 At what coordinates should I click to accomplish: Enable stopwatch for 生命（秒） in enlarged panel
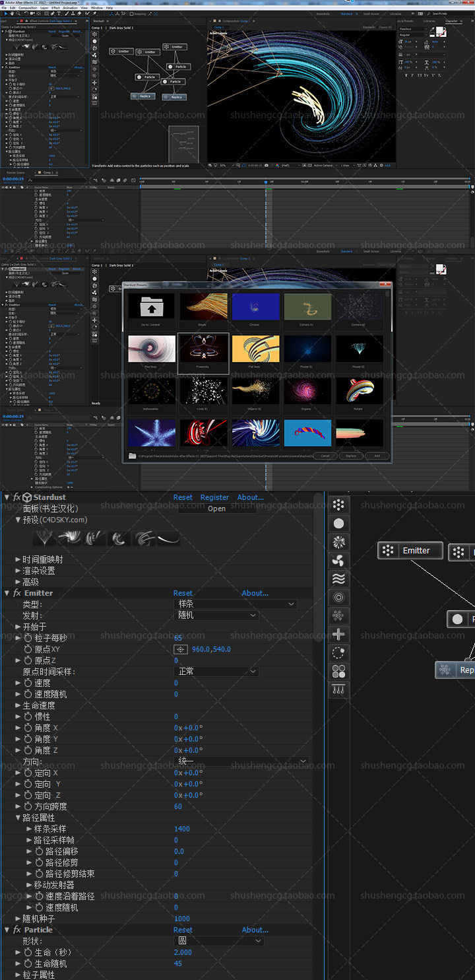point(28,952)
